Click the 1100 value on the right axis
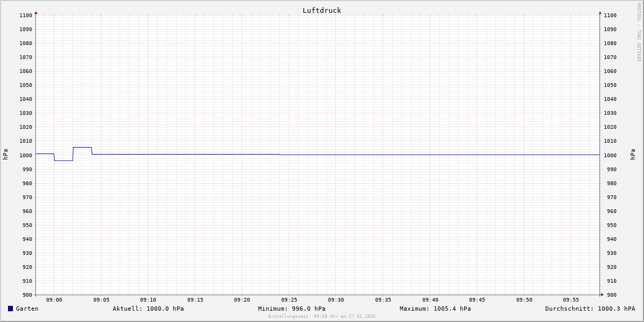 point(610,16)
